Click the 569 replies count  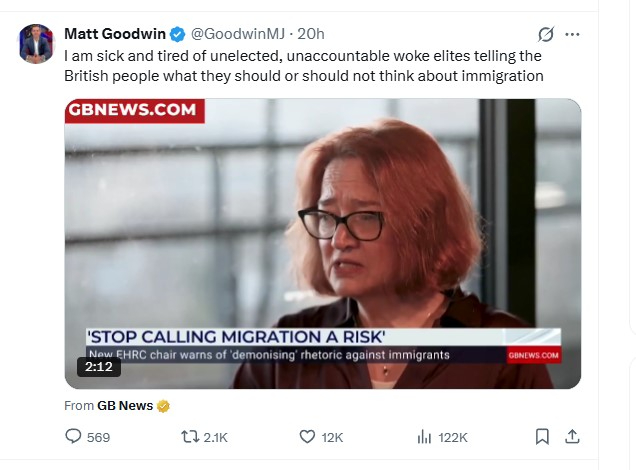[x=98, y=437]
